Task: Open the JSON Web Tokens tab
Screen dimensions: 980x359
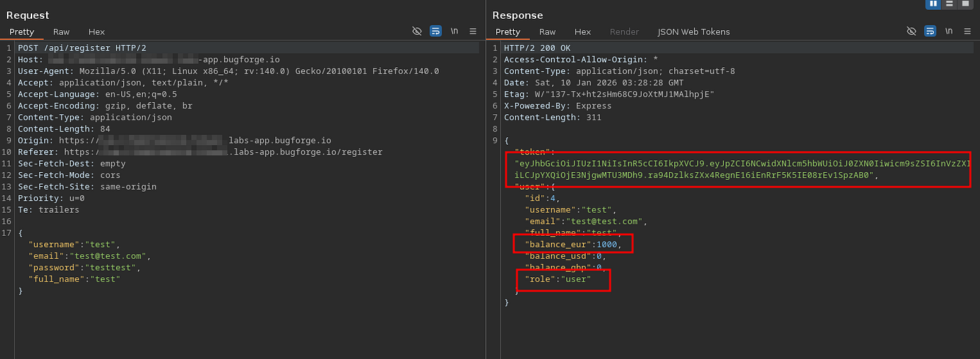Action: 694,31
